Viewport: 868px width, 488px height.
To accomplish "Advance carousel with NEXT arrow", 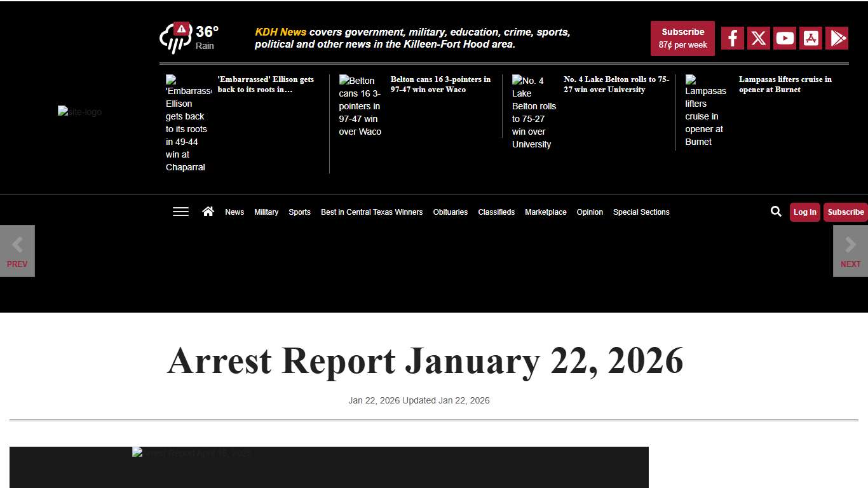I will click(x=850, y=250).
